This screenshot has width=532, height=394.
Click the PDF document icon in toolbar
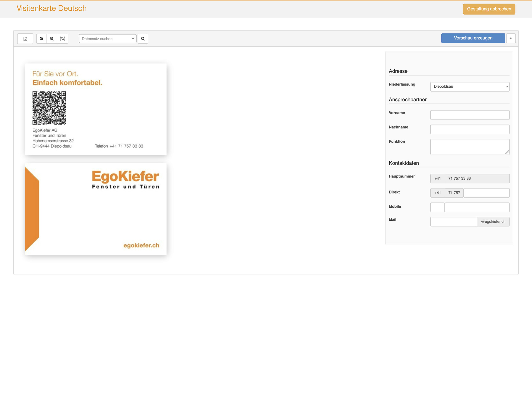(25, 39)
